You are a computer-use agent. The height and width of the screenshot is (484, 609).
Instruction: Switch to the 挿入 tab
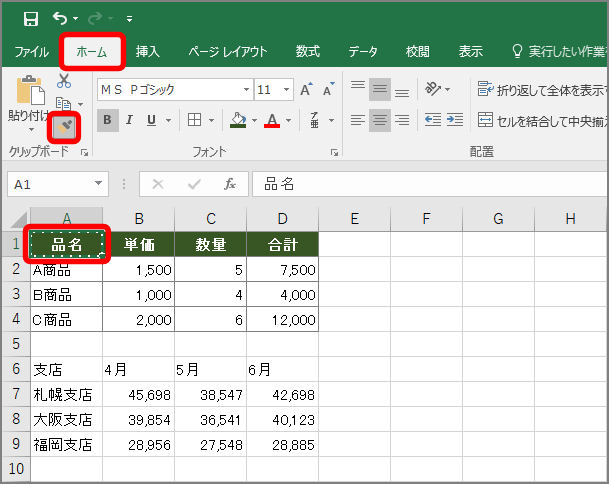148,51
